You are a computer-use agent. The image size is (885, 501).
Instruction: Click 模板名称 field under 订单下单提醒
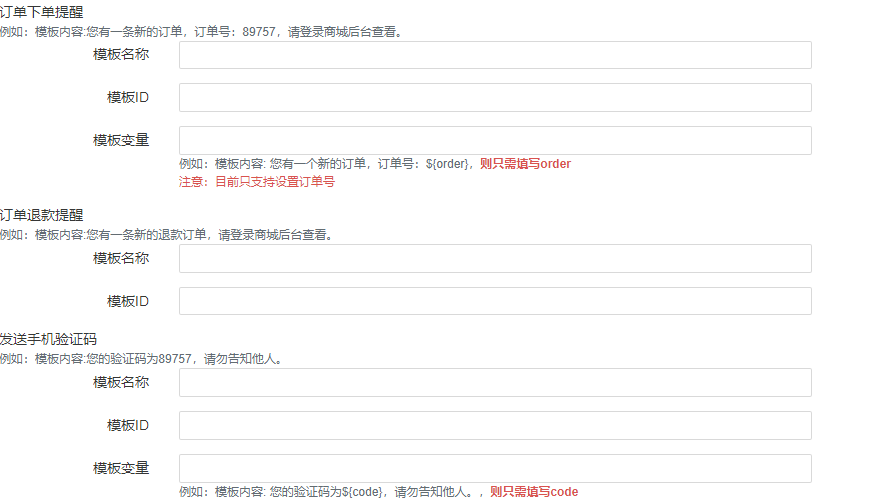(x=495, y=55)
